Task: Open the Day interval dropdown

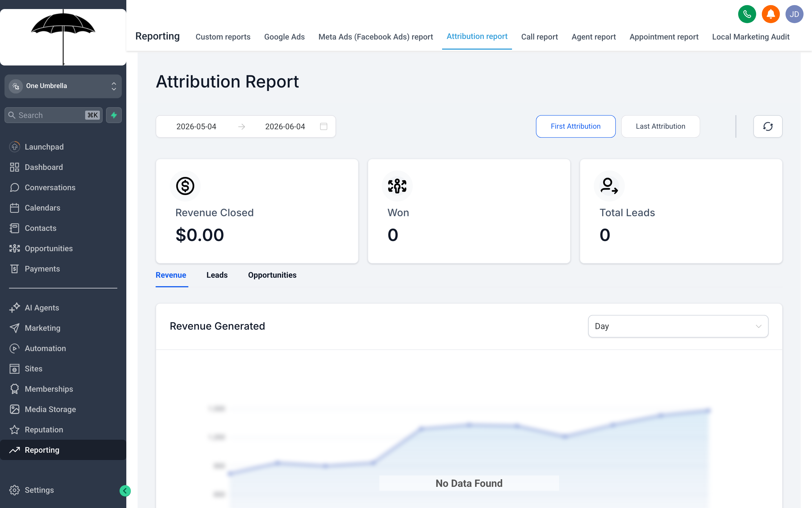Action: (x=678, y=326)
